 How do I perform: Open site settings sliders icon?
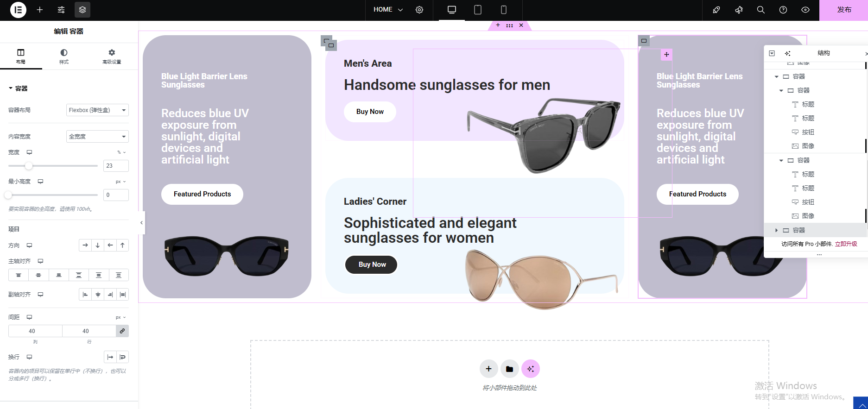click(61, 10)
